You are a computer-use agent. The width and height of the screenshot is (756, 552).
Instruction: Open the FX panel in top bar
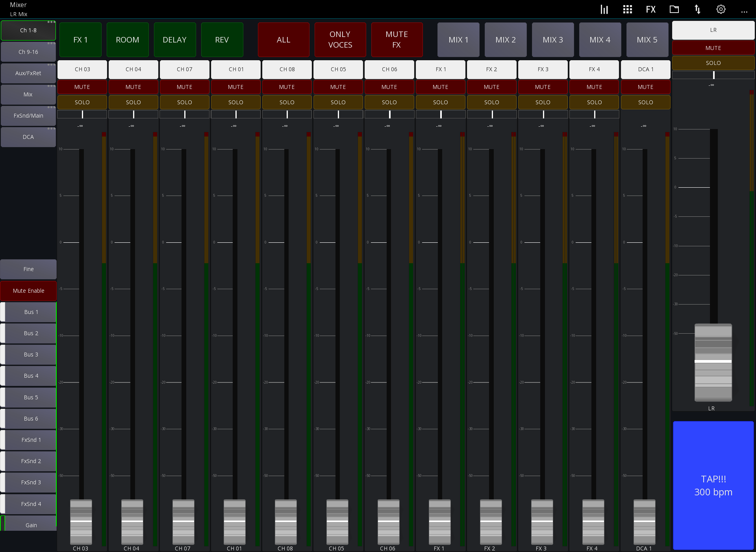(650, 9)
